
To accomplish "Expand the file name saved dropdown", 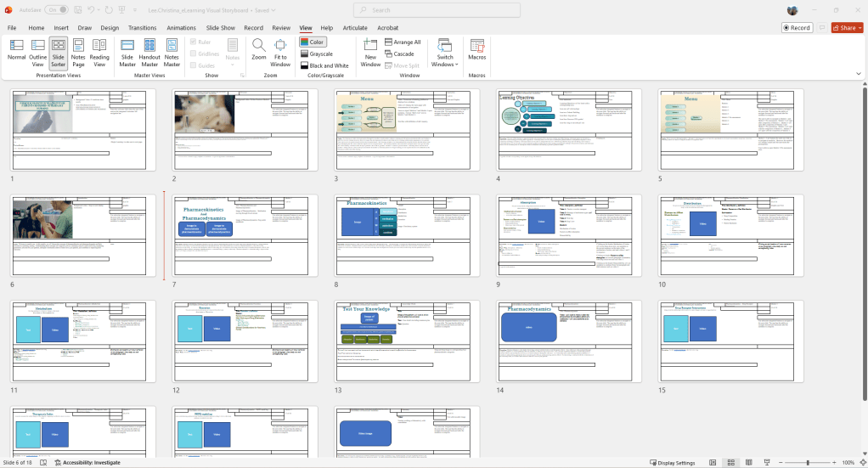I will (273, 10).
